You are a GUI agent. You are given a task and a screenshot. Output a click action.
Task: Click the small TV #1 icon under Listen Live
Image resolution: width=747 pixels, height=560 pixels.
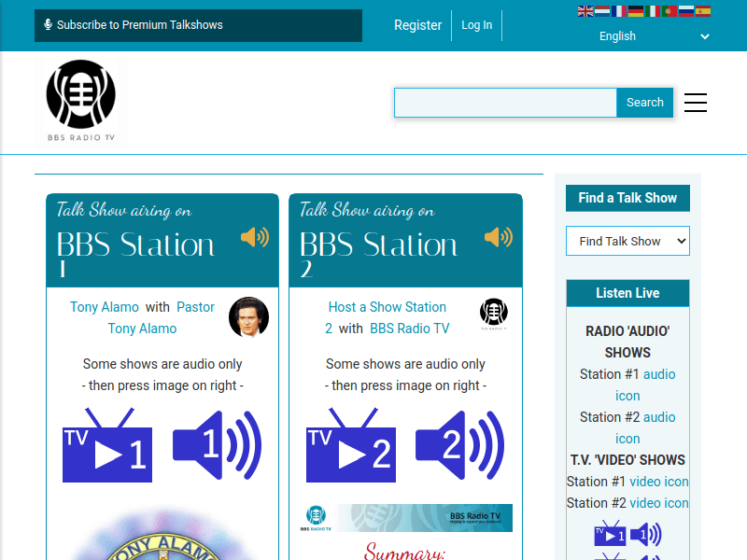[610, 535]
